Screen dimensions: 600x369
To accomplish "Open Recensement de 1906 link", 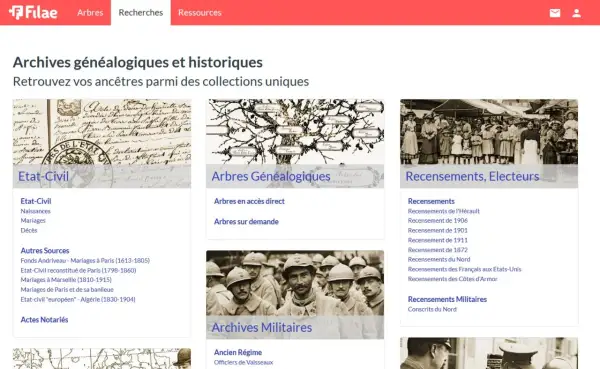I will pos(437,220).
